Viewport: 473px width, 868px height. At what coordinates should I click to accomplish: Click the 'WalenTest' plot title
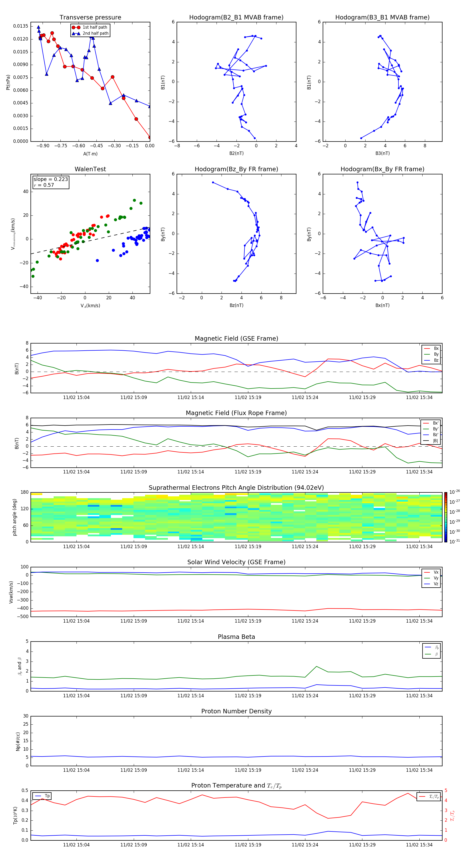(90, 169)
